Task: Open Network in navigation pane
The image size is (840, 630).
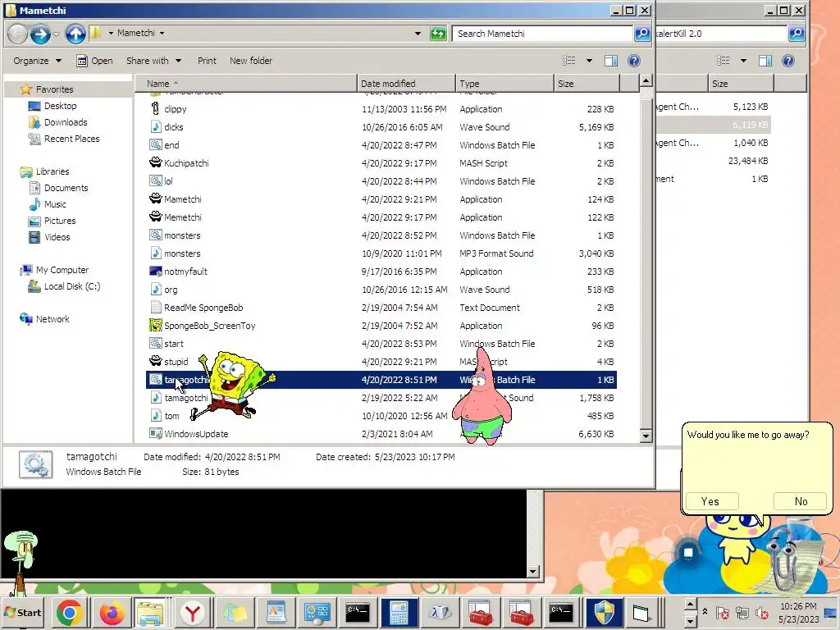Action: [x=45, y=319]
